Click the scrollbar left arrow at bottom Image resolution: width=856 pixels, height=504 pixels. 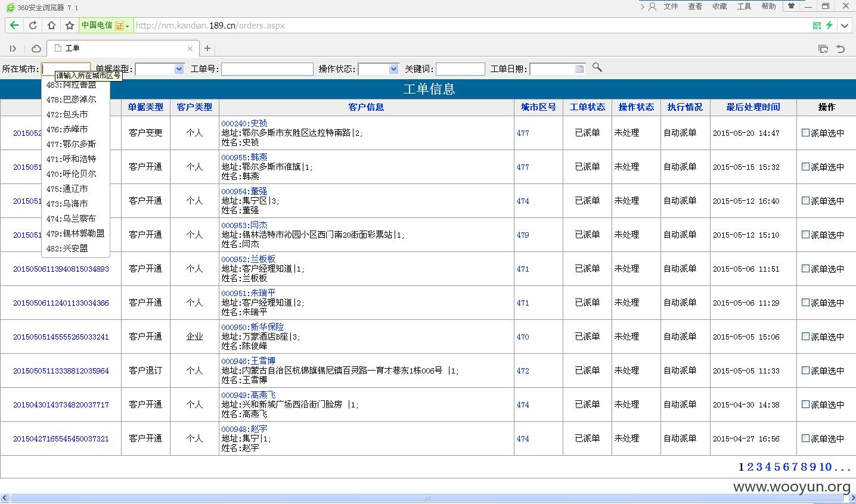pyautogui.click(x=5, y=498)
